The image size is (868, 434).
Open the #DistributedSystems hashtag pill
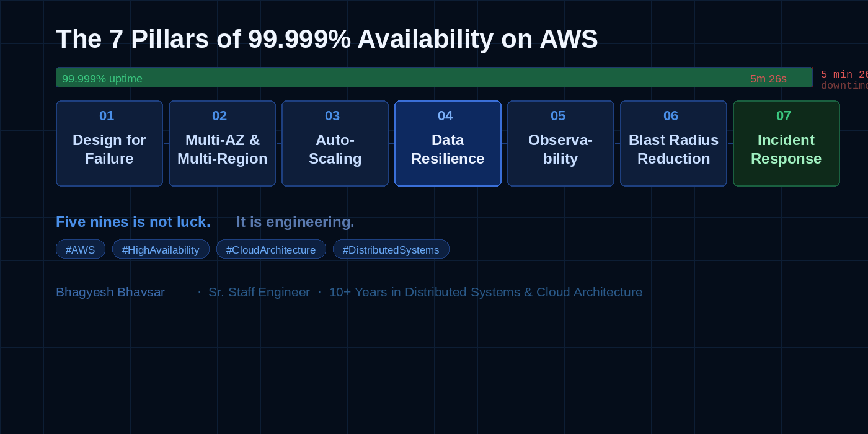point(391,249)
